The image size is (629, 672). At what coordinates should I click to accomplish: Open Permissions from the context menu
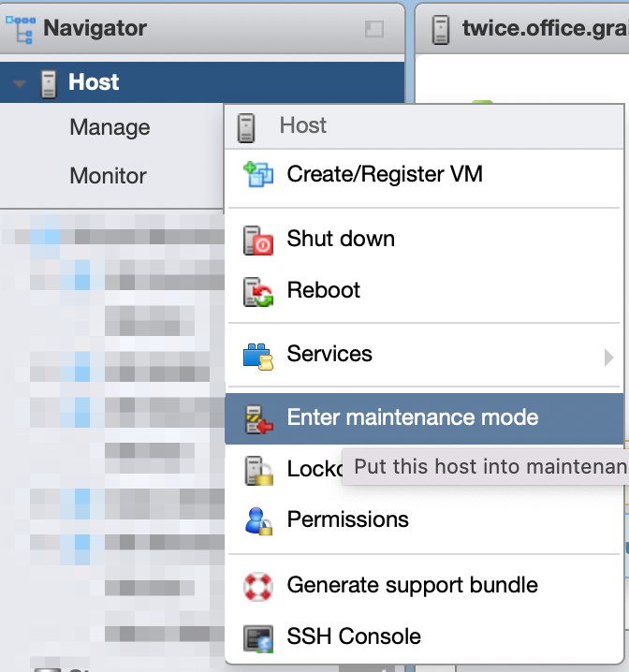click(424, 519)
